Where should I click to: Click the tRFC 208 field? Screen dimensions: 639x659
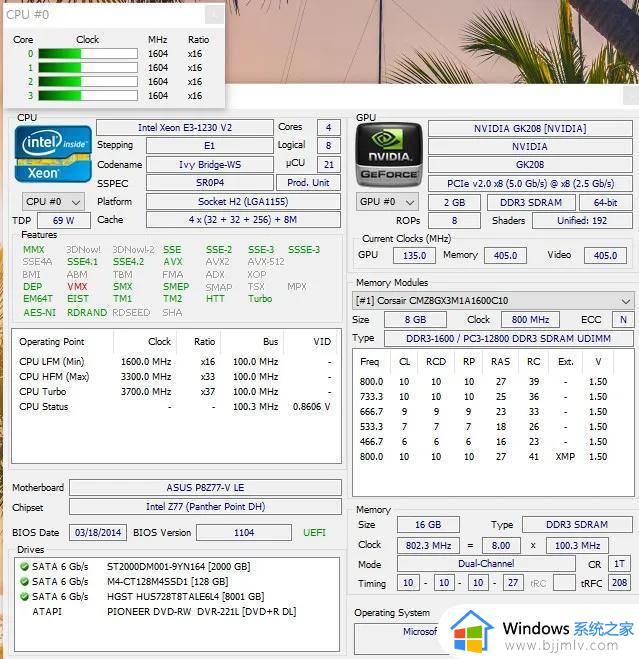coord(619,583)
